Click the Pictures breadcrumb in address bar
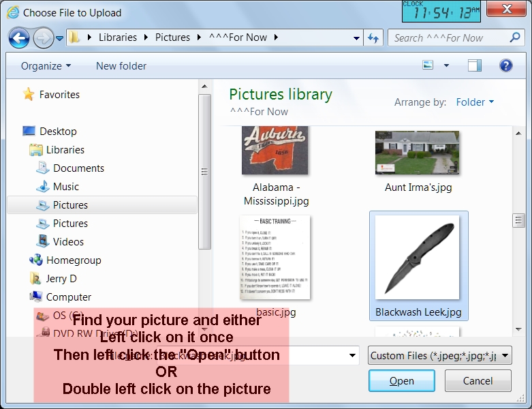The image size is (532, 409). tap(172, 37)
